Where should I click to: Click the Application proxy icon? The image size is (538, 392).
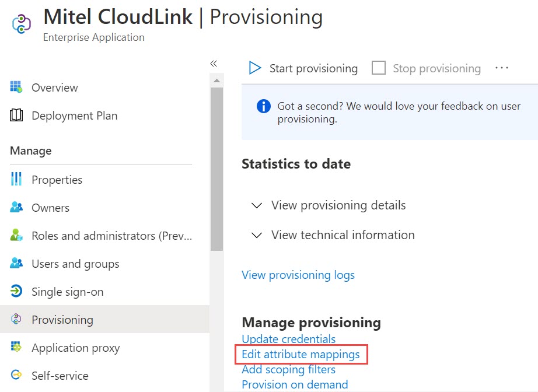(x=16, y=346)
